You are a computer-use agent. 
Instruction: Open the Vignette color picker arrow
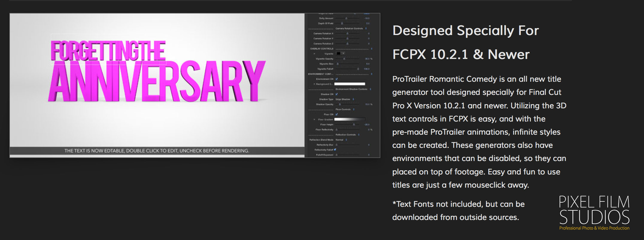tap(343, 54)
